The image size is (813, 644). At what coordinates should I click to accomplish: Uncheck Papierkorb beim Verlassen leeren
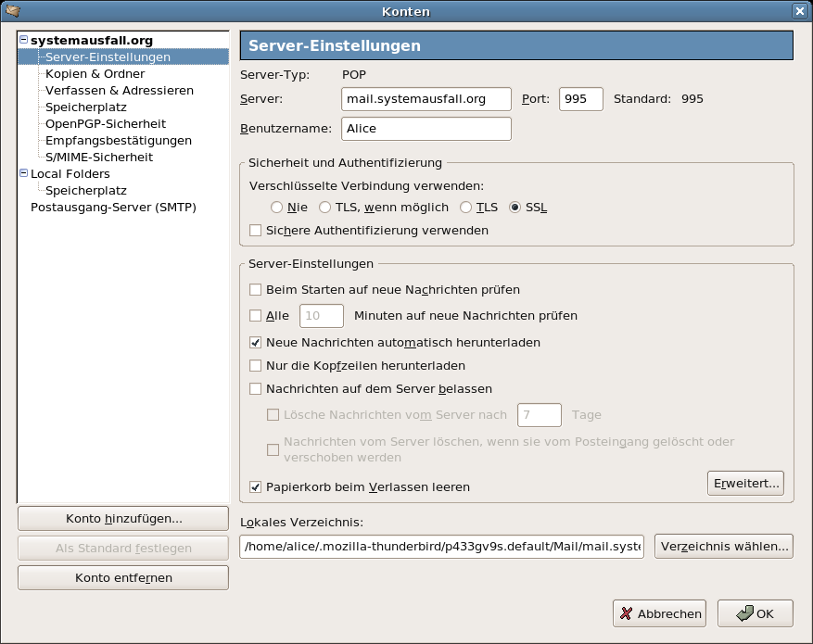[x=255, y=487]
